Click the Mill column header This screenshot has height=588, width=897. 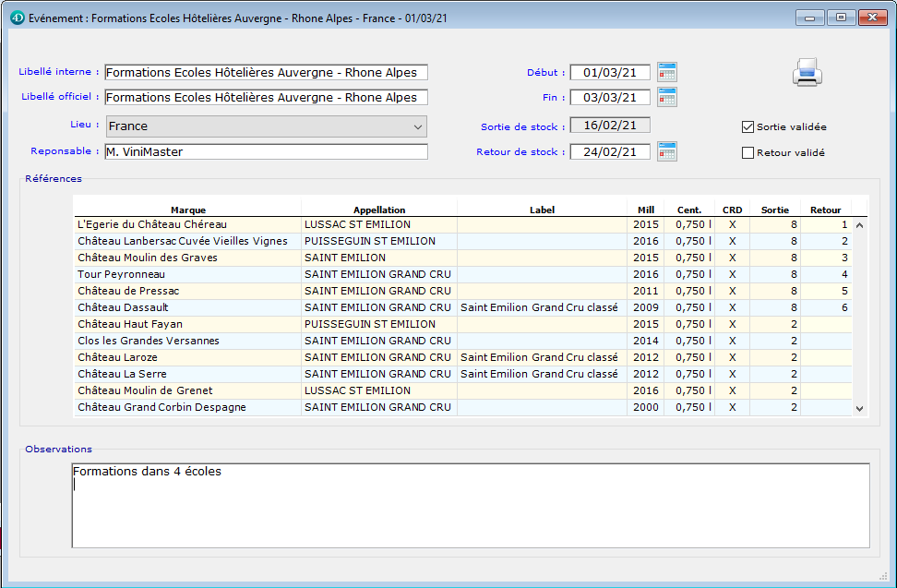(644, 210)
